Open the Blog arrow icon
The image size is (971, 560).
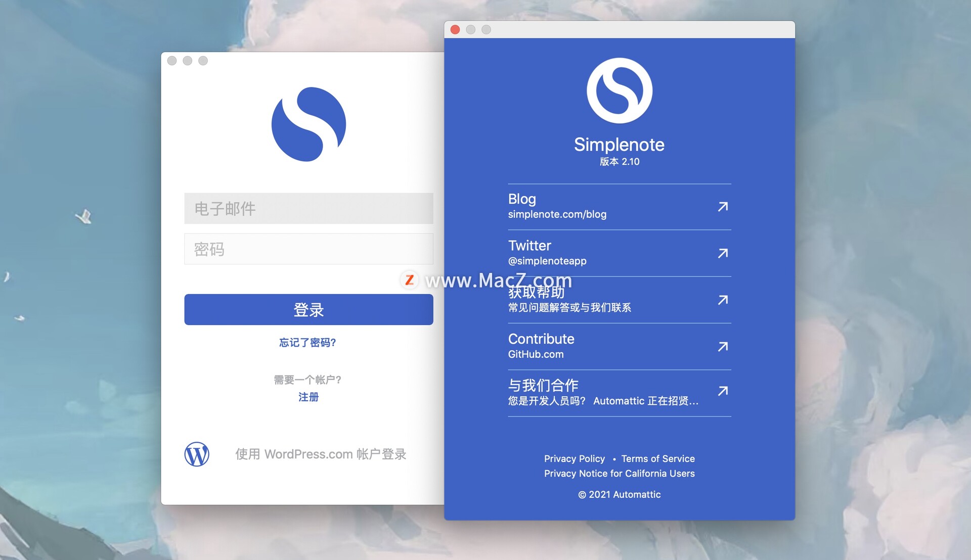tap(723, 207)
